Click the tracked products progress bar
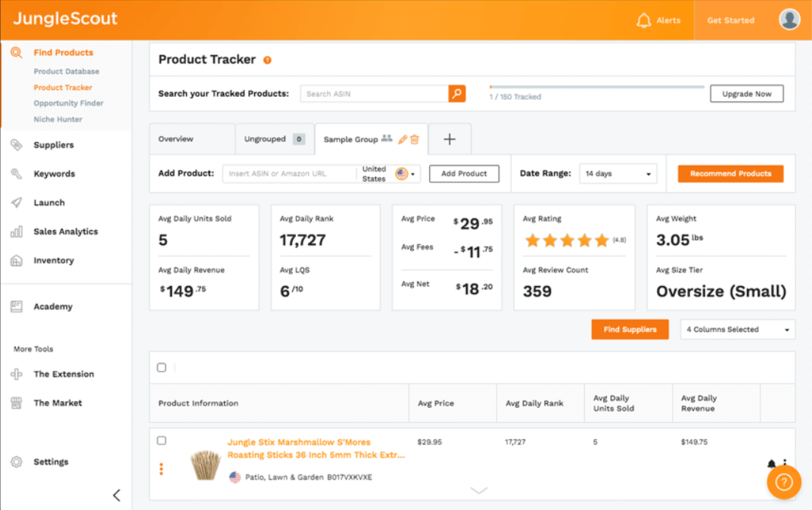This screenshot has width=812, height=510. click(x=596, y=87)
